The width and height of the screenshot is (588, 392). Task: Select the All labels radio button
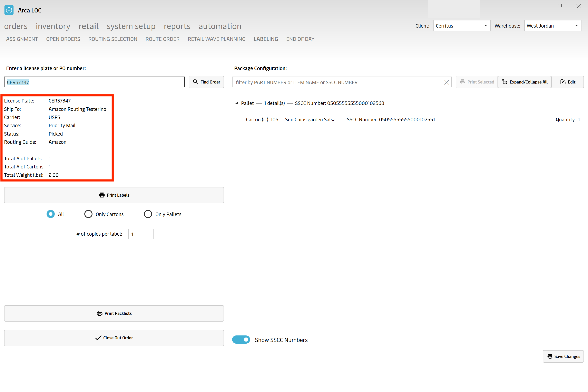50,214
